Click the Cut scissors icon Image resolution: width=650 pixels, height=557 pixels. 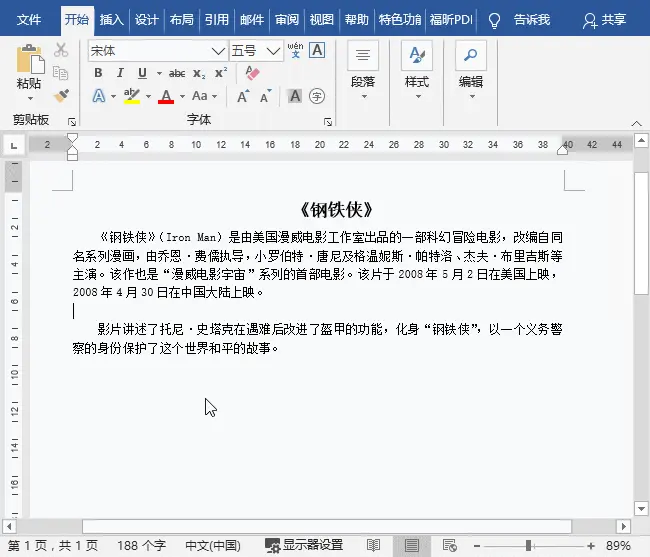61,50
